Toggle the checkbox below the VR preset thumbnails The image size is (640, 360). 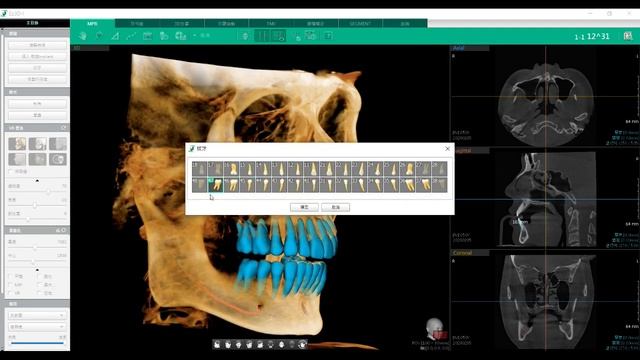pyautogui.click(x=11, y=172)
